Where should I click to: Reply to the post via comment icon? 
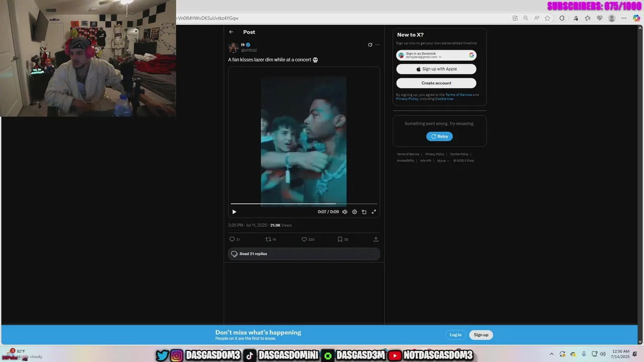pyautogui.click(x=232, y=239)
